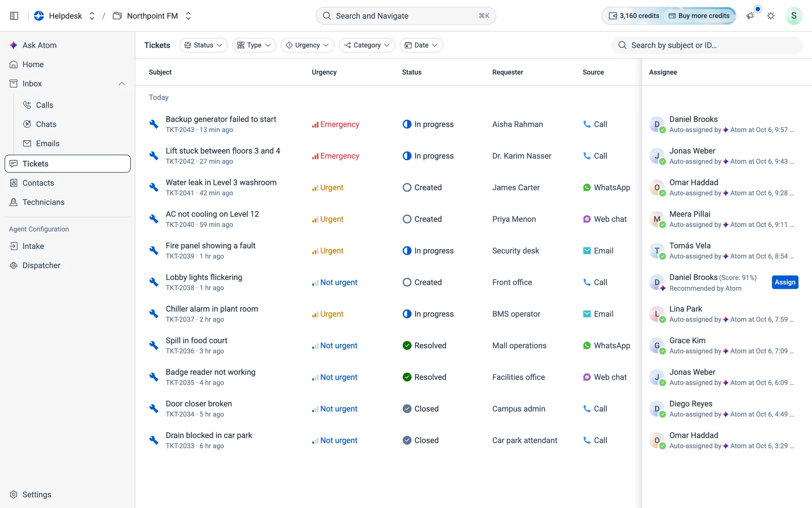
Task: Click Email icon on Security desk row
Action: coord(587,251)
